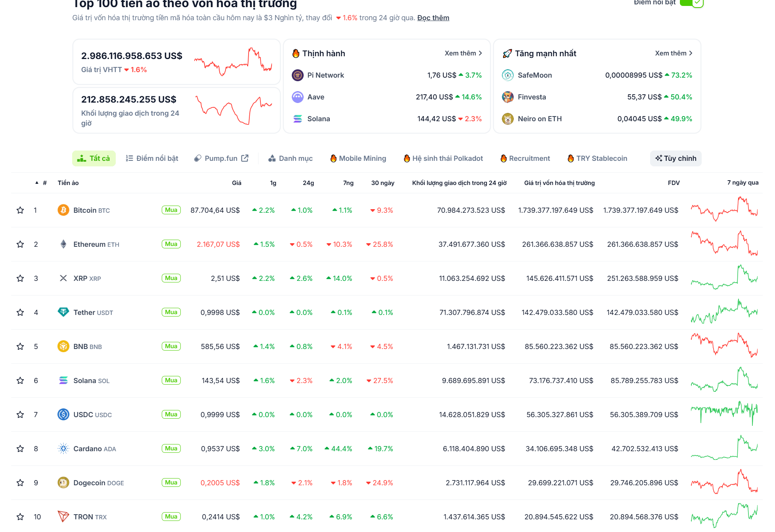Open the Mobile Mining tab
Screen dimensions: 775x532
click(358, 158)
